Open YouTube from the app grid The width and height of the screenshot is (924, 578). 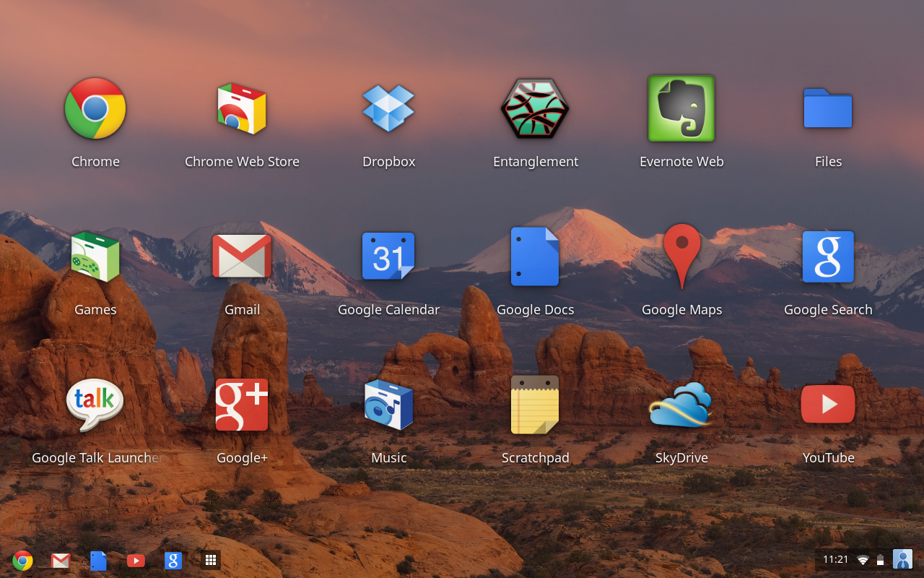828,405
